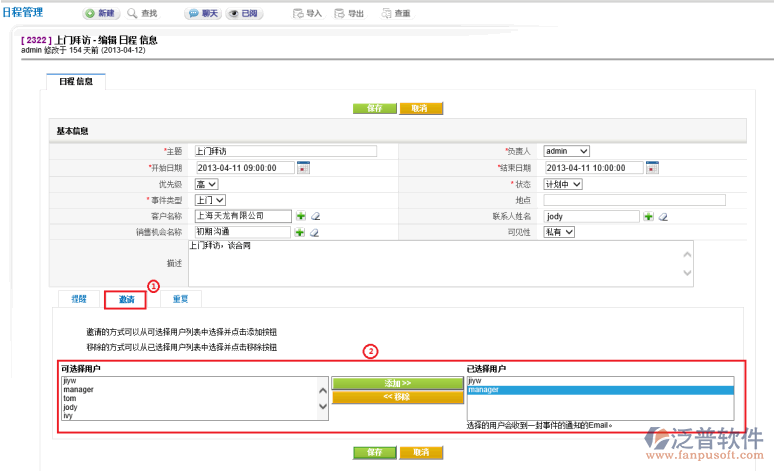The image size is (774, 471).
Task: Clear sales opportunity name with eraser icon
Action: 315,232
